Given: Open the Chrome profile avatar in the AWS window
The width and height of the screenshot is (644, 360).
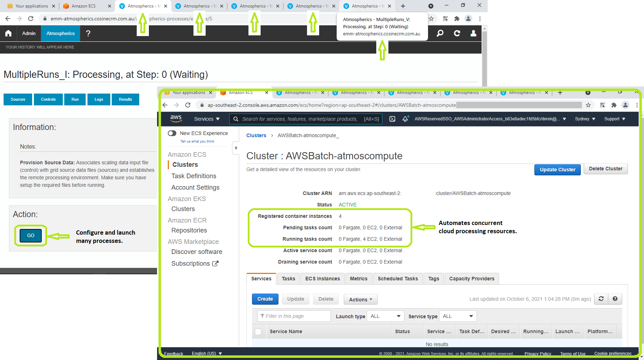Looking at the screenshot, I should (x=625, y=105).
